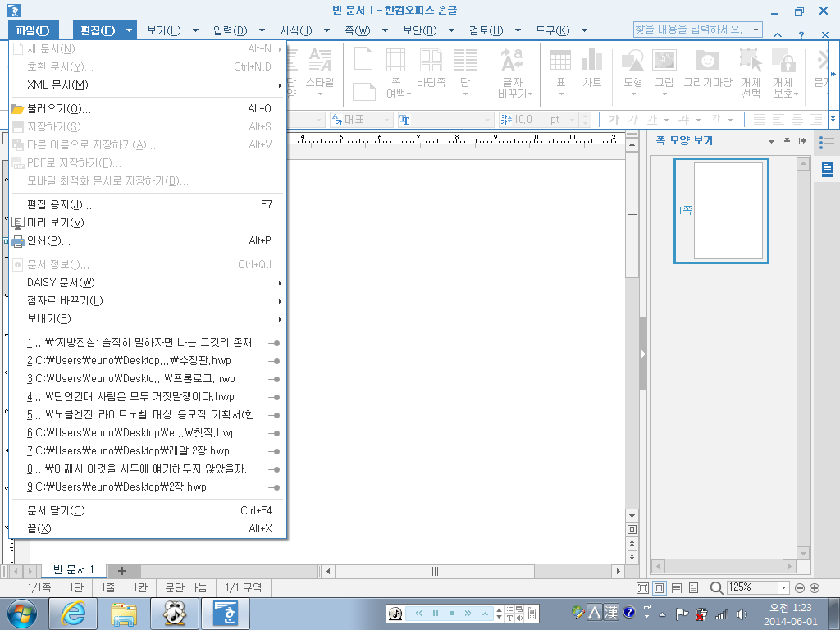
Task: Click the picture (그림) ribbon icon
Action: (x=664, y=72)
